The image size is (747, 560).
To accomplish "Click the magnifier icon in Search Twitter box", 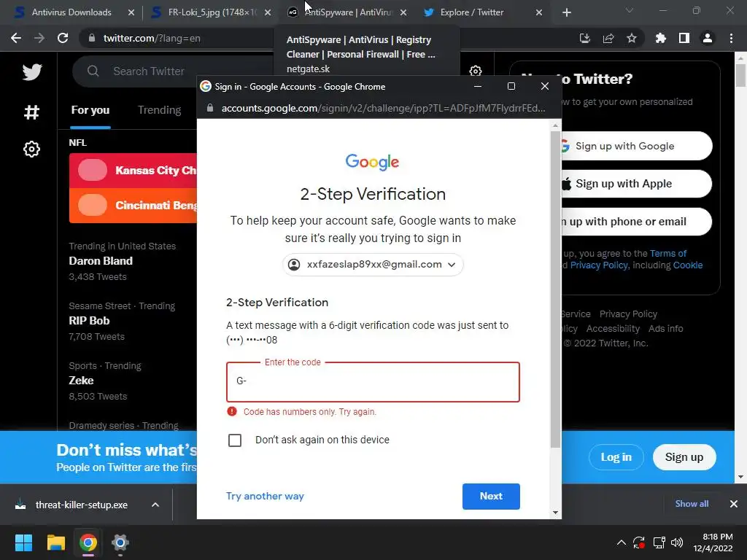I will 93,71.
